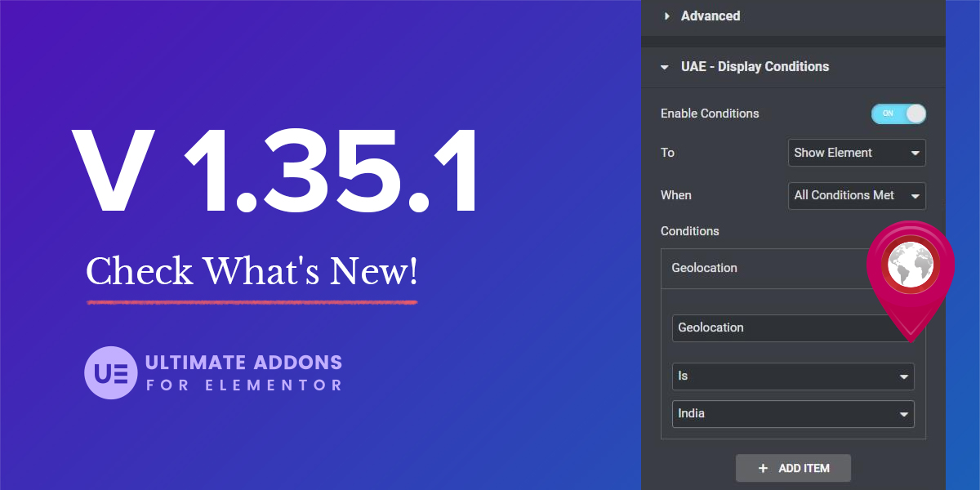Screen dimensions: 980x490
Task: Open the Show Element dropdown
Action: pyautogui.click(x=856, y=153)
